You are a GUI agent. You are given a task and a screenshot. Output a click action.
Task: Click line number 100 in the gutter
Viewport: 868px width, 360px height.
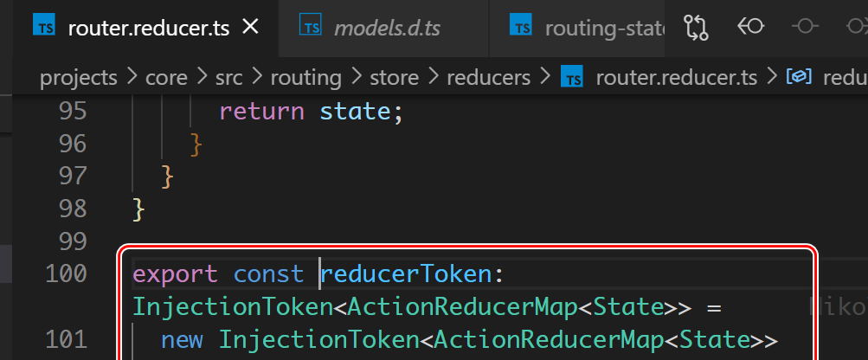66,274
